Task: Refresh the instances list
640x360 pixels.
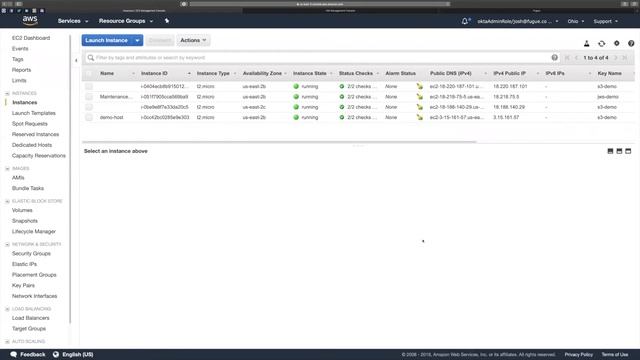Action: tap(602, 43)
